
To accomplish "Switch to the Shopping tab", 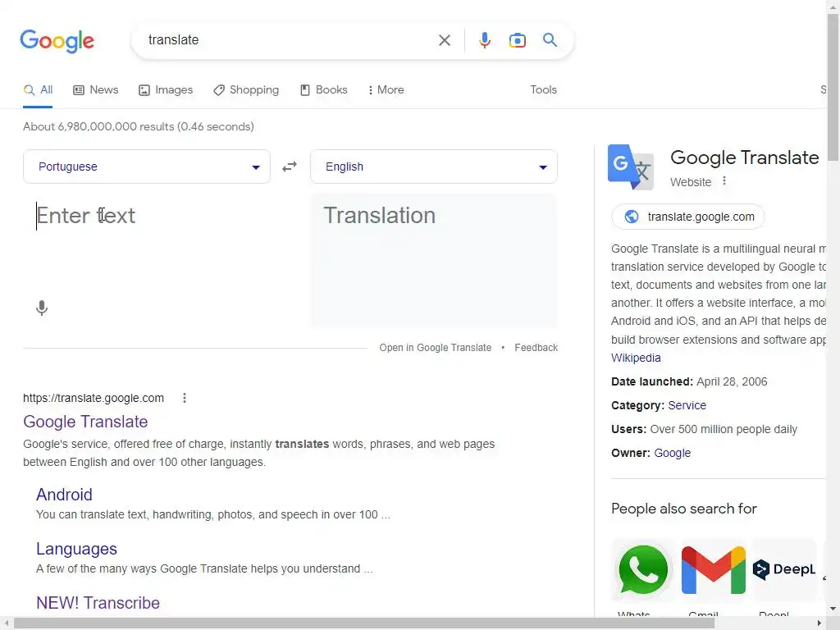I will pyautogui.click(x=246, y=90).
